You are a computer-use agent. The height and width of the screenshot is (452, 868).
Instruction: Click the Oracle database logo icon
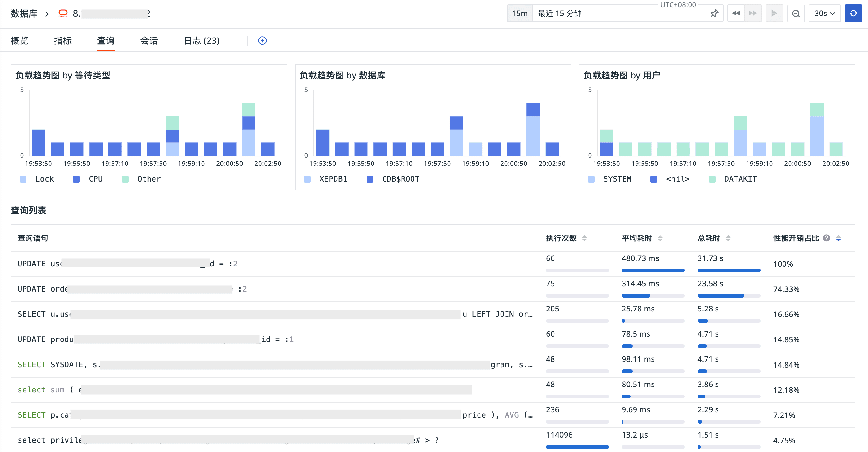click(63, 14)
